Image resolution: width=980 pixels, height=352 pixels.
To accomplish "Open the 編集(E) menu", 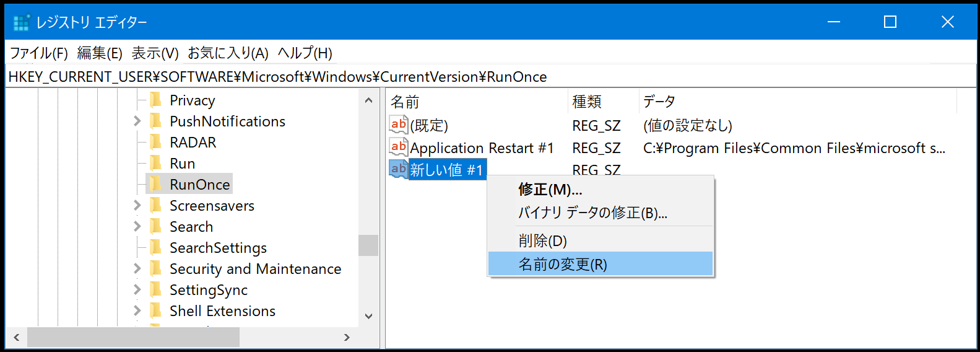I will [x=100, y=53].
